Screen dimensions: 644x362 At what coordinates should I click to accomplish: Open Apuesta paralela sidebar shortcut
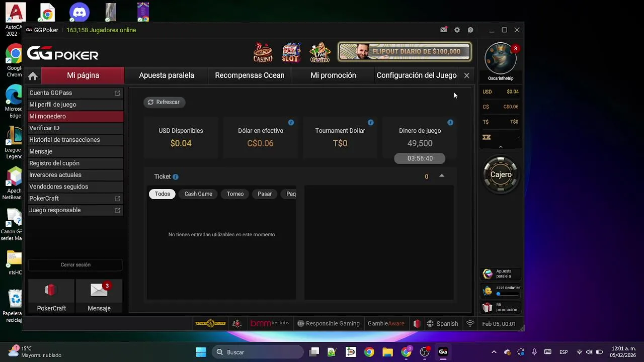point(501,274)
